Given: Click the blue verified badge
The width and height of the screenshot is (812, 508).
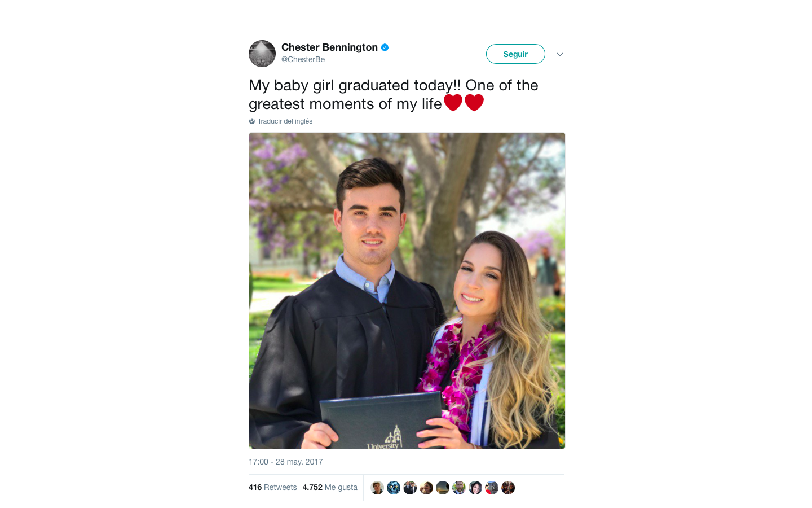Looking at the screenshot, I should (x=385, y=47).
